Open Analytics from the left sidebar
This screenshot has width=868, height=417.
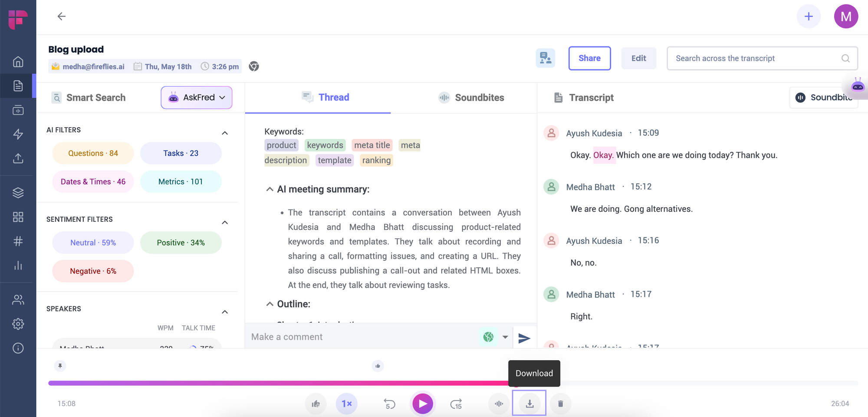(x=18, y=266)
